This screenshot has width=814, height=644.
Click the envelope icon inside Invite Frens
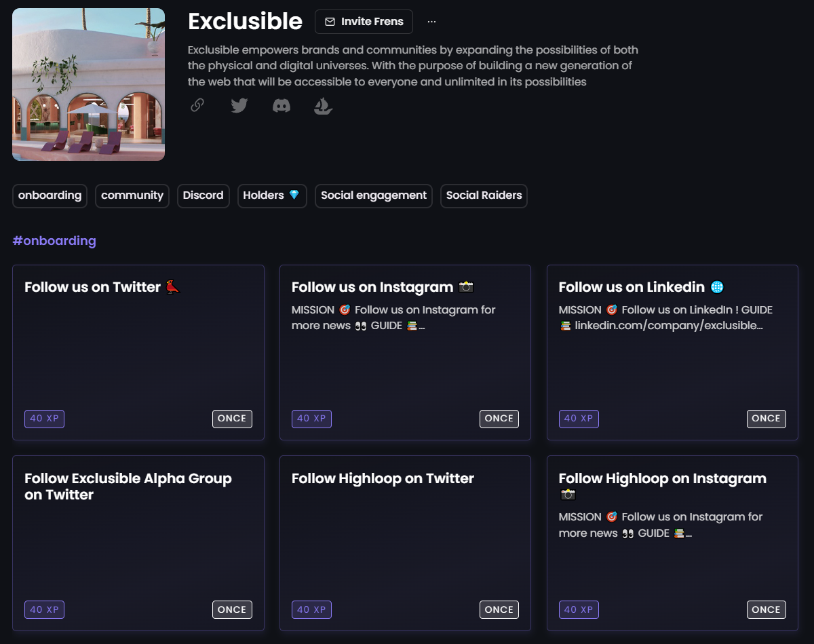pyautogui.click(x=330, y=21)
